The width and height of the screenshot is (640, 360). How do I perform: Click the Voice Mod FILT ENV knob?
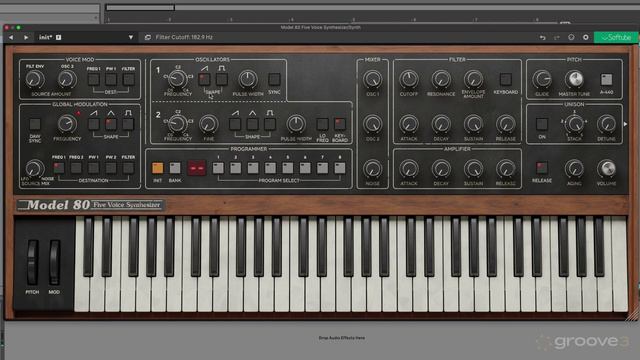coord(35,79)
